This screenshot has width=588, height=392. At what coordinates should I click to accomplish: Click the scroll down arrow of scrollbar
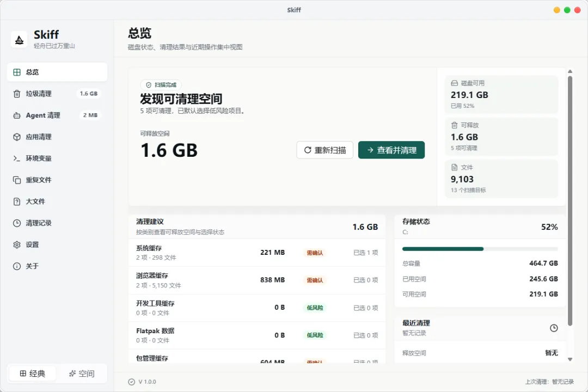[570, 359]
